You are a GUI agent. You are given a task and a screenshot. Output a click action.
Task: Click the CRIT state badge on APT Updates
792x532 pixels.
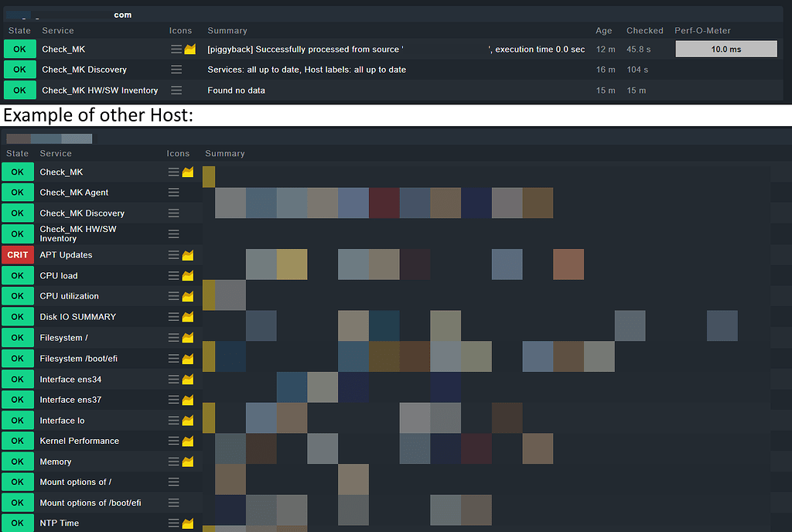17,254
